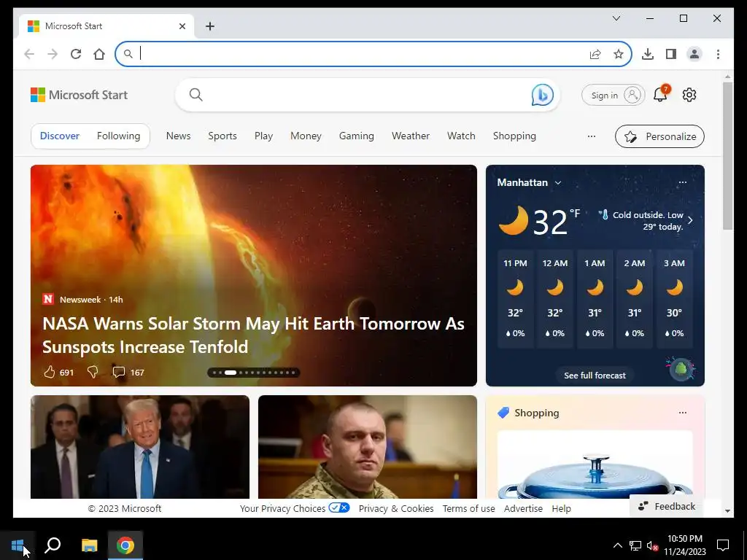
Task: Reload the current page
Action: pyautogui.click(x=76, y=54)
